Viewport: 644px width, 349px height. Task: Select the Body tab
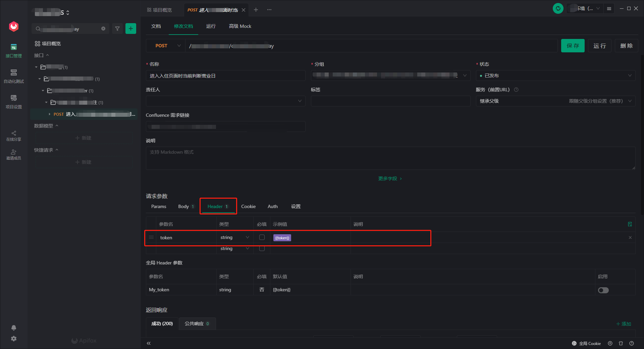[186, 206]
